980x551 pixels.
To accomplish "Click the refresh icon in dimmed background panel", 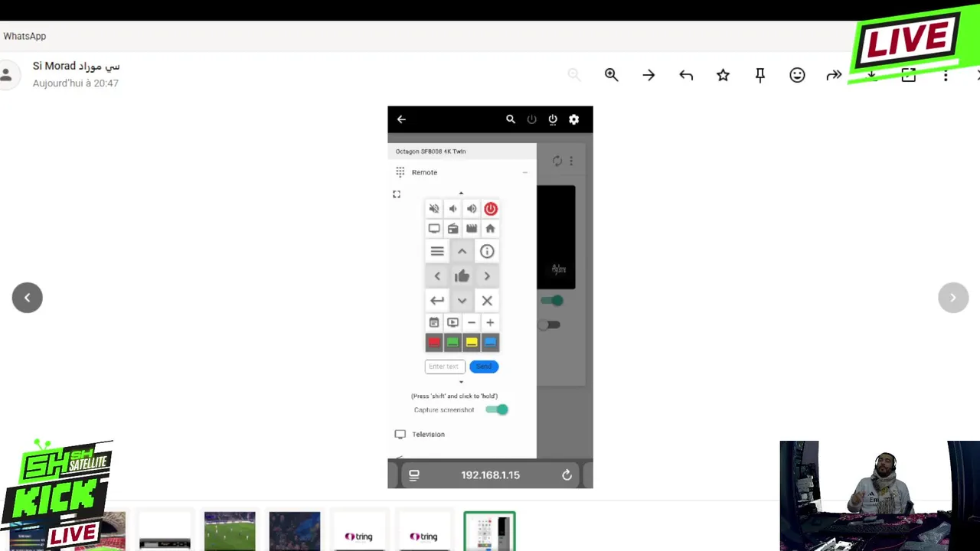I will pyautogui.click(x=557, y=161).
